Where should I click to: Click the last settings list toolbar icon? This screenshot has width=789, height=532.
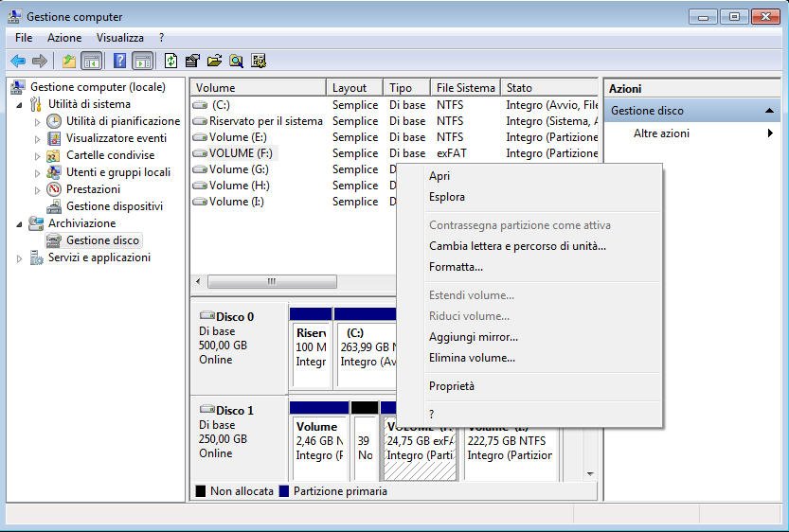tap(259, 62)
